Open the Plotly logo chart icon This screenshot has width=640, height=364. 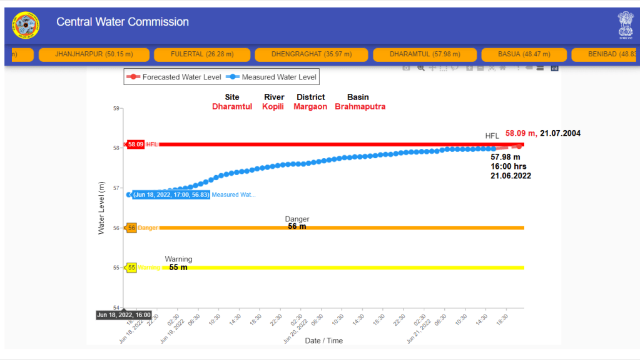[x=554, y=68]
